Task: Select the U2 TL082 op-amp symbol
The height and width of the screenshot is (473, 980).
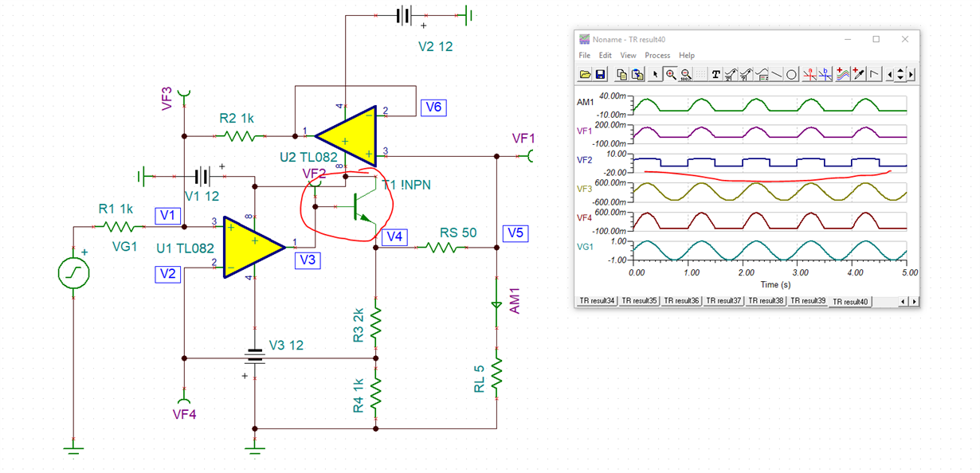Action: click(x=344, y=135)
